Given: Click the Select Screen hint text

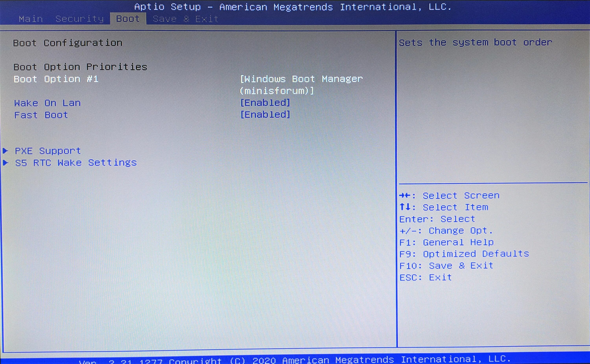Looking at the screenshot, I should tap(461, 196).
